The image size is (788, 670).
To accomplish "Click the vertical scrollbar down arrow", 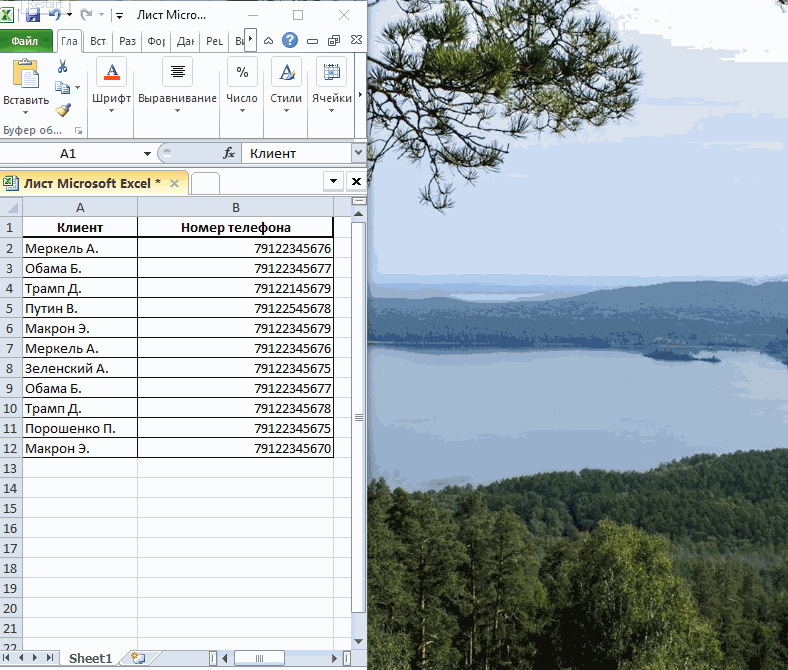I will [x=358, y=641].
